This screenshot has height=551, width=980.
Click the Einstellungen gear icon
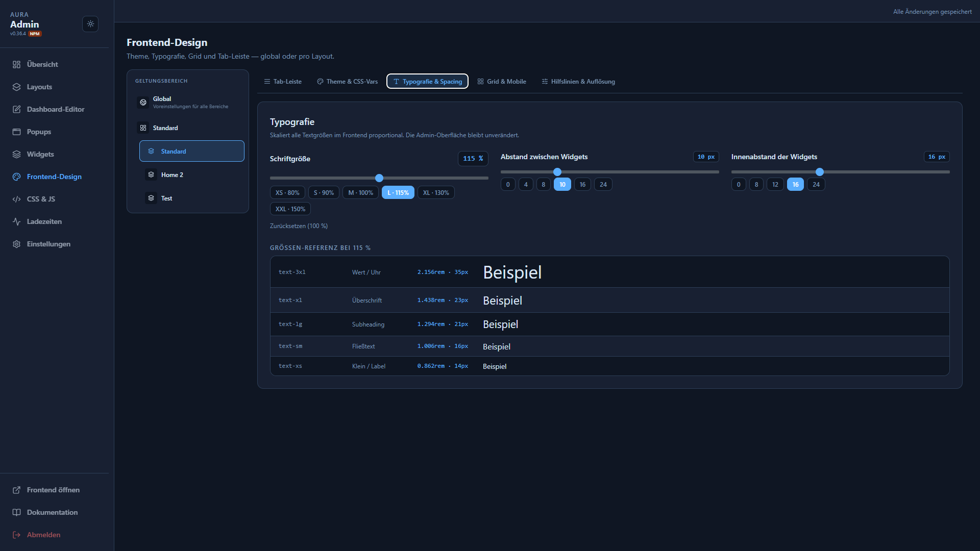click(16, 244)
